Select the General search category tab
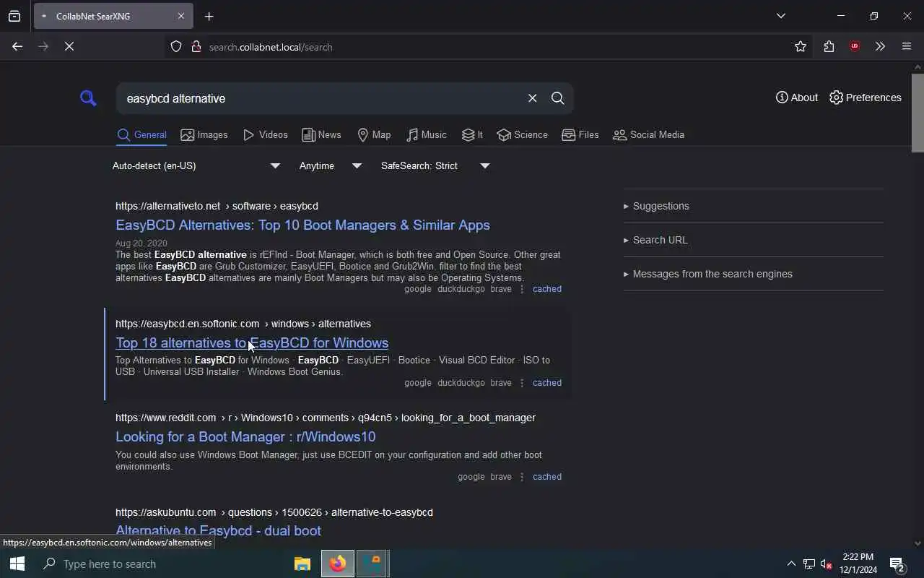Viewport: 924px width, 578px height. pyautogui.click(x=141, y=135)
